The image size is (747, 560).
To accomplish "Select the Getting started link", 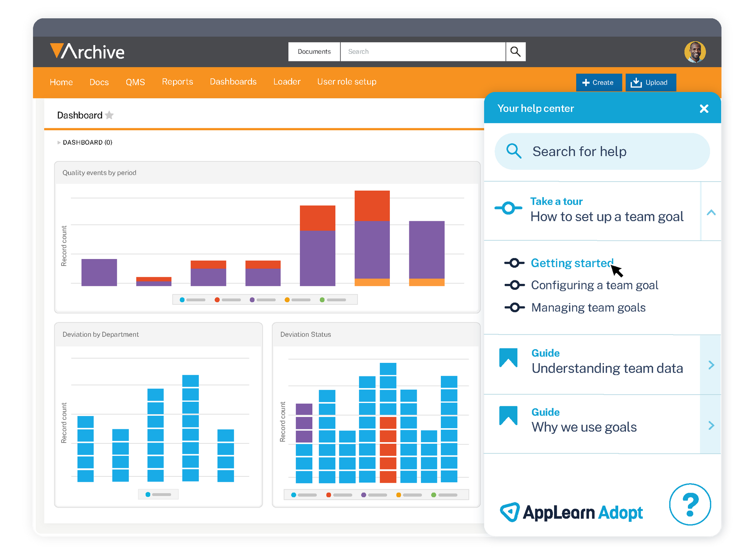I will tap(571, 263).
